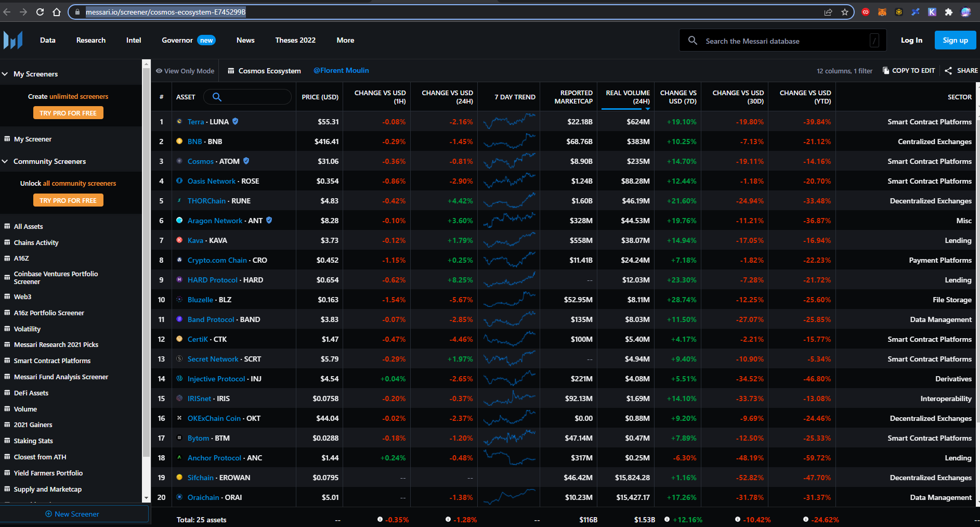
Task: Click the New Screener button
Action: click(72, 514)
